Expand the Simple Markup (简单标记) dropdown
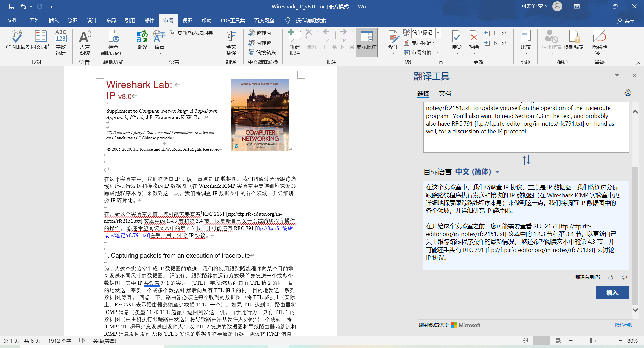Viewport: 644px width, 348px height. click(x=438, y=33)
